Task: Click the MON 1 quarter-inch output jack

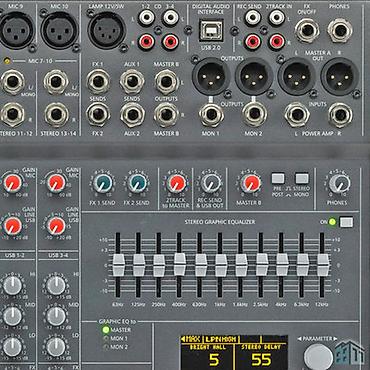Action: (x=212, y=115)
